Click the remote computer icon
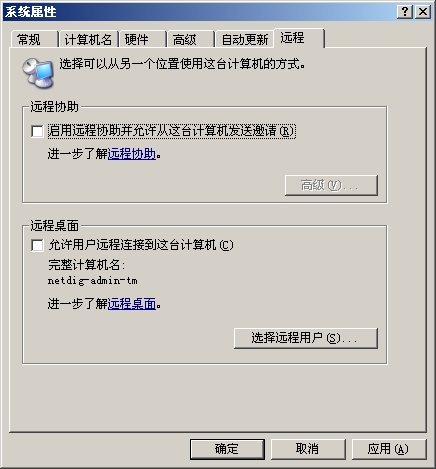 coord(38,73)
